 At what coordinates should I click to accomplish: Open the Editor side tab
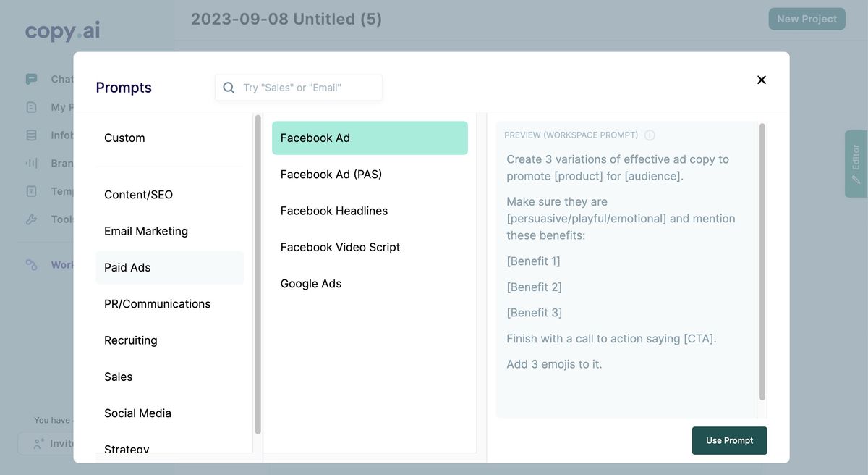pyautogui.click(x=856, y=164)
